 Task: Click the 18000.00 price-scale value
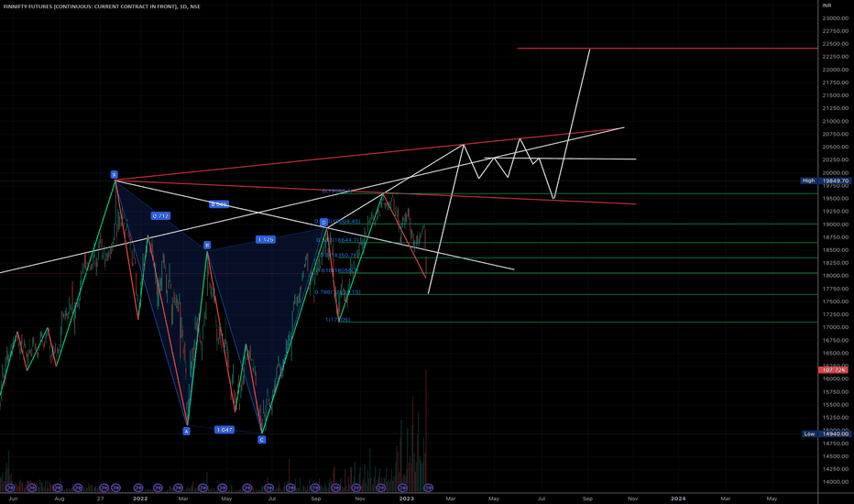[x=836, y=276]
